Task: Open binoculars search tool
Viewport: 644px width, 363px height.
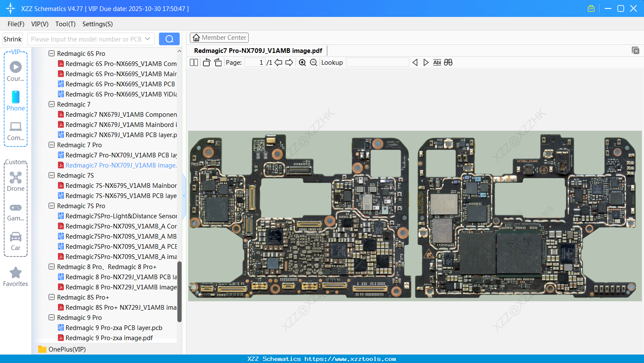Action: point(448,62)
